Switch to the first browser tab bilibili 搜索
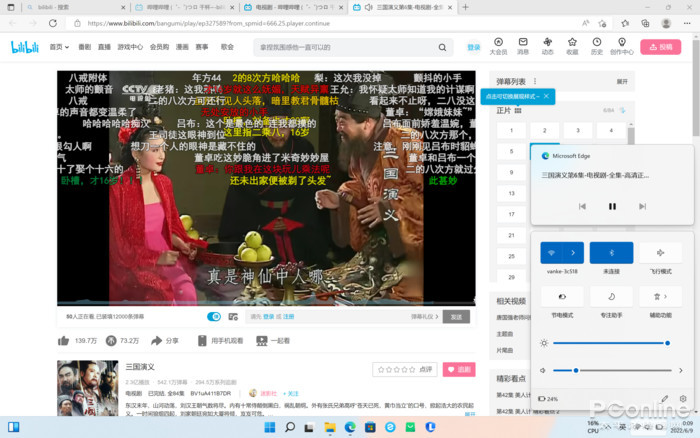 tap(75, 8)
